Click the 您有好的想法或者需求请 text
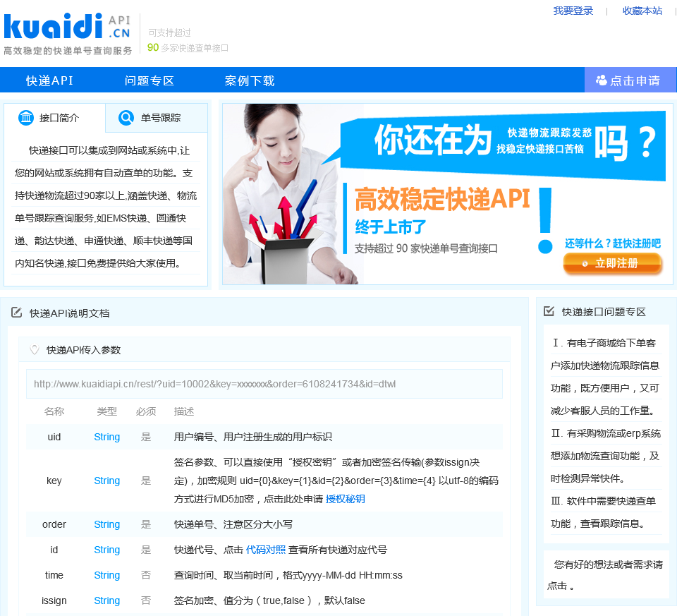 (x=609, y=564)
